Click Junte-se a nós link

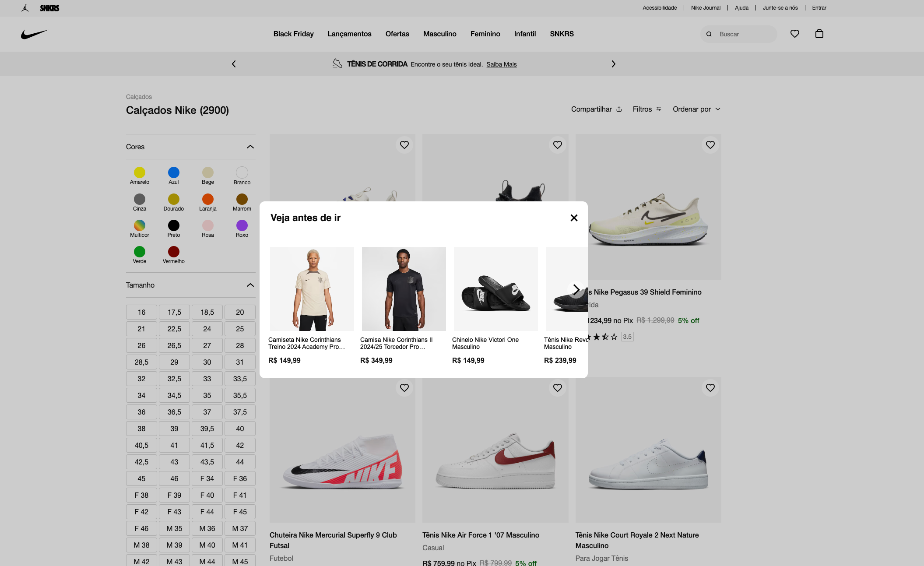780,8
